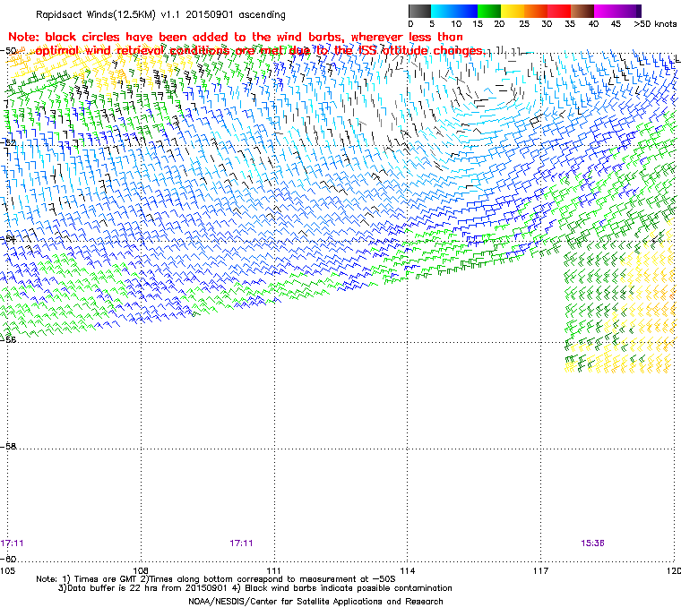Click the '-58' latitude axis label
This screenshot has width=681, height=616.
tap(8, 446)
